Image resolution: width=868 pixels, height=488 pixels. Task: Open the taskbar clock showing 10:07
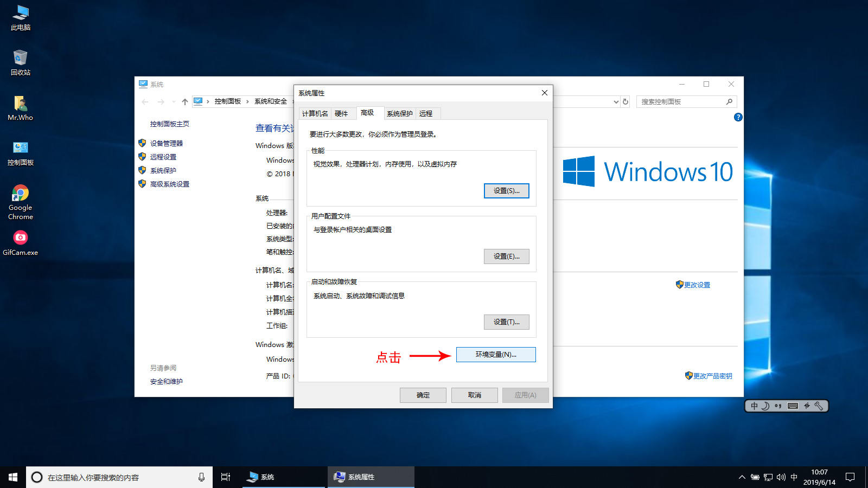(x=819, y=477)
